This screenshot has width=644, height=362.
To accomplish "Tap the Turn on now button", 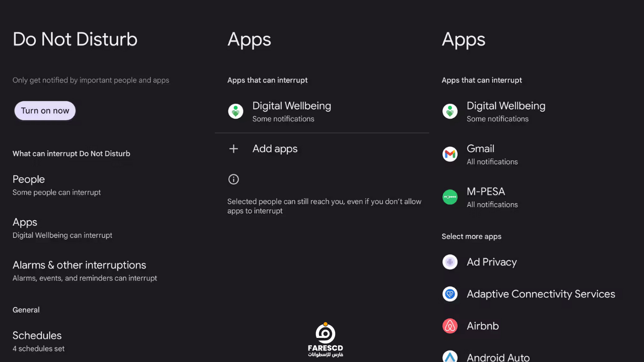I will 45,111.
